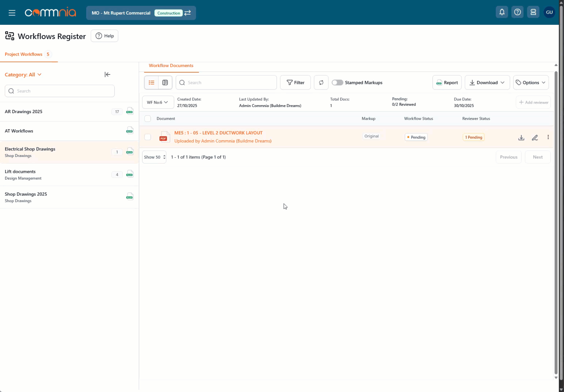This screenshot has width=564, height=392.
Task: Expand the Download dropdown
Action: [x=487, y=82]
